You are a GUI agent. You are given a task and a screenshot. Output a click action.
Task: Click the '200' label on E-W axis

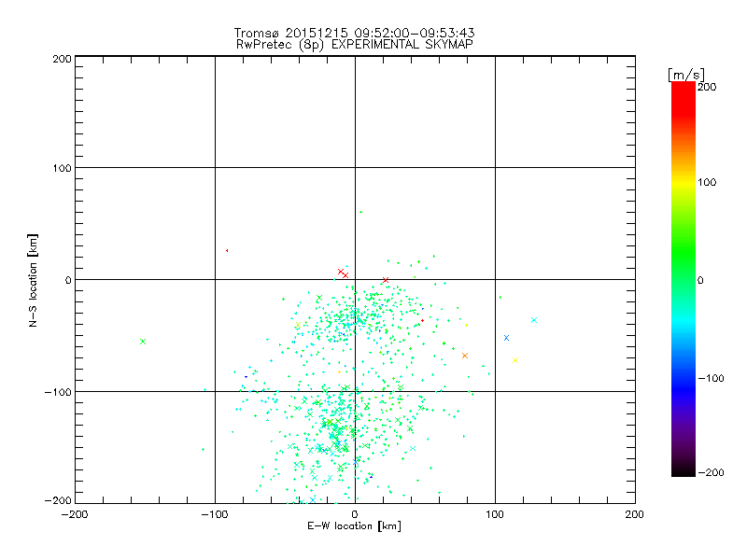pyautogui.click(x=635, y=514)
